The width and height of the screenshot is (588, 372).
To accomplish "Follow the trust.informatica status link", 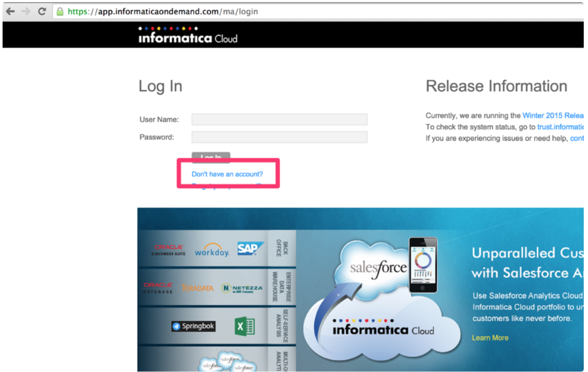I will (560, 127).
